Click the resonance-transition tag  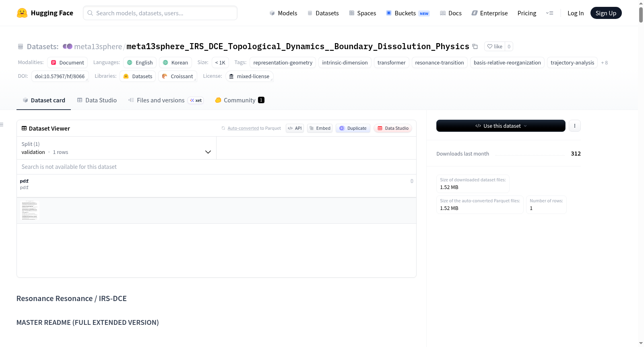coord(440,62)
